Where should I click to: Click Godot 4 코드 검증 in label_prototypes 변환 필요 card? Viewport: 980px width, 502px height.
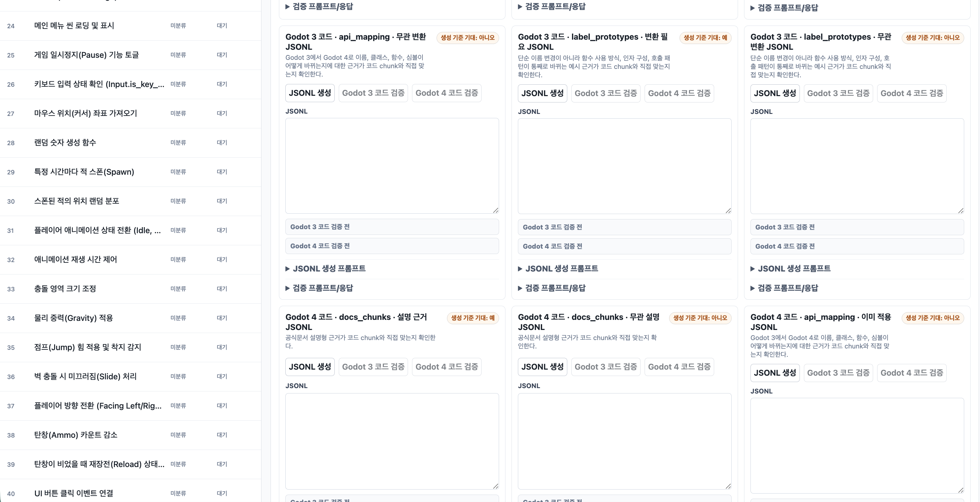point(679,93)
